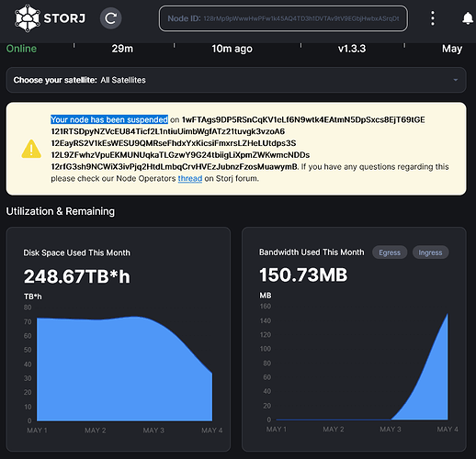The width and height of the screenshot is (476, 459).
Task: Toggle the Egress bandwidth view
Action: pos(390,252)
